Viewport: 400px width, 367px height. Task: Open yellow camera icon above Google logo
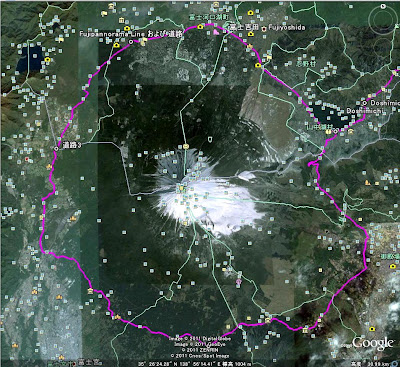(x=372, y=329)
